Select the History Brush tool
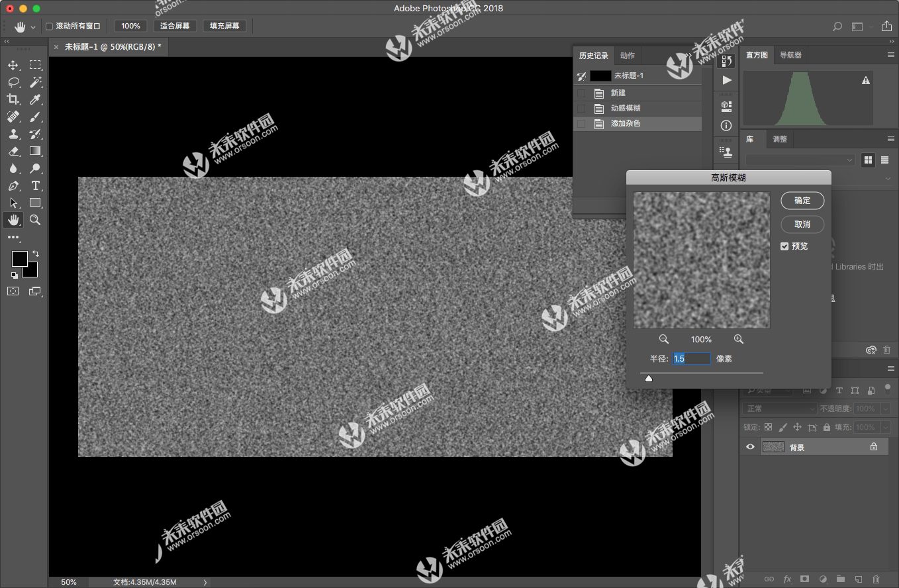The height and width of the screenshot is (588, 899). click(35, 134)
